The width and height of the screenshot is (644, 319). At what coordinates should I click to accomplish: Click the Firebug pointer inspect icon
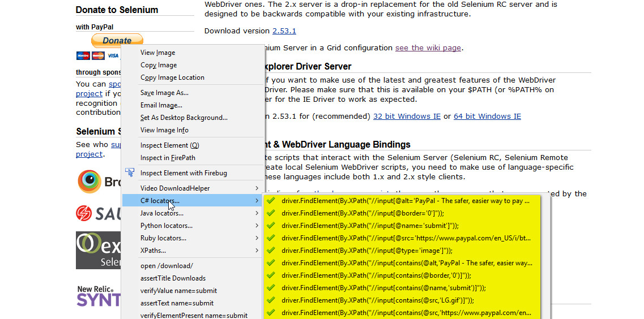coord(130,173)
